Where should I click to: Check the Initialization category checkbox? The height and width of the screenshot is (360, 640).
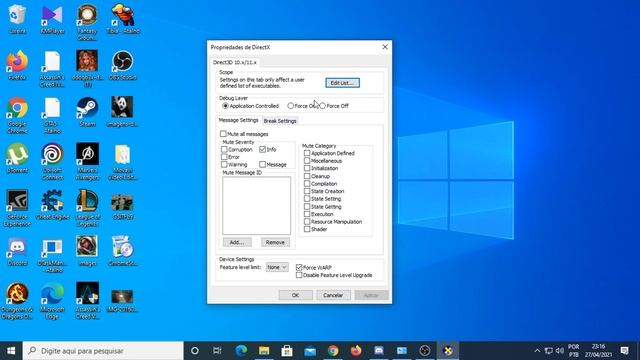[307, 168]
